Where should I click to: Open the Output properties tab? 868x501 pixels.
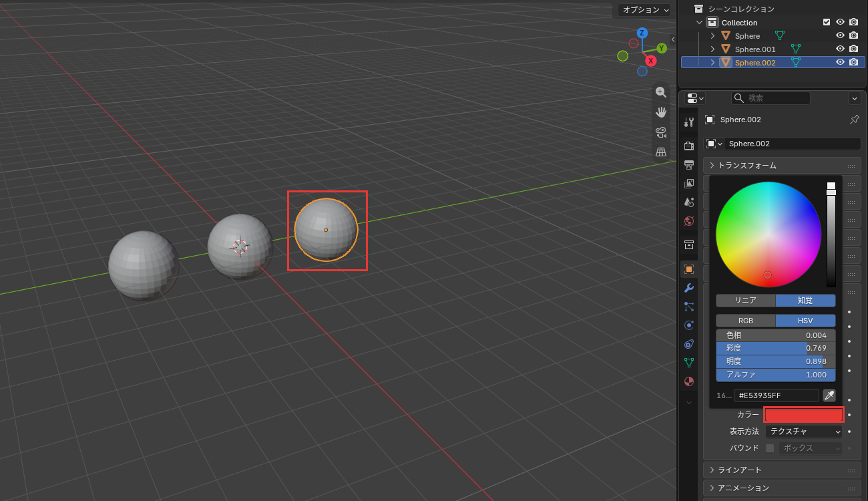click(x=689, y=164)
